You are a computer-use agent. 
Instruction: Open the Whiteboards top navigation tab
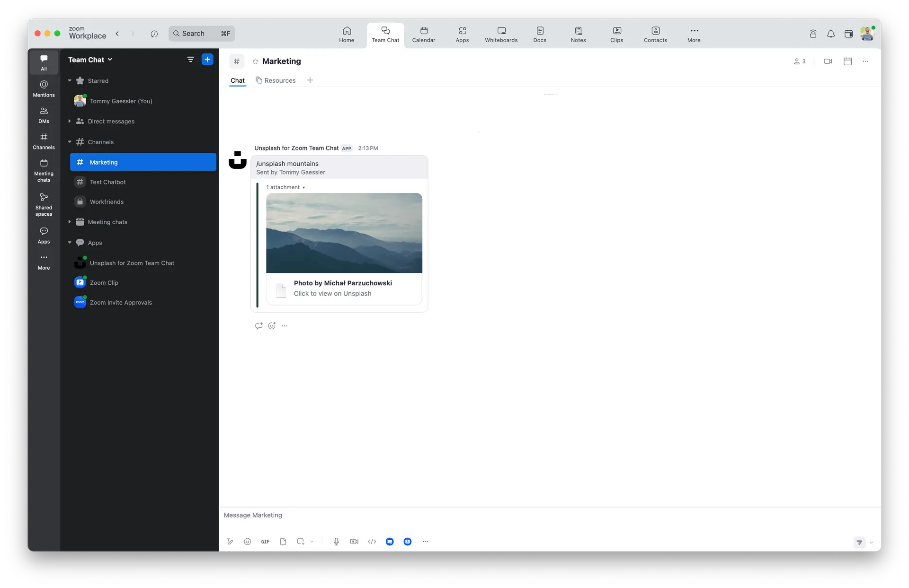coord(501,34)
